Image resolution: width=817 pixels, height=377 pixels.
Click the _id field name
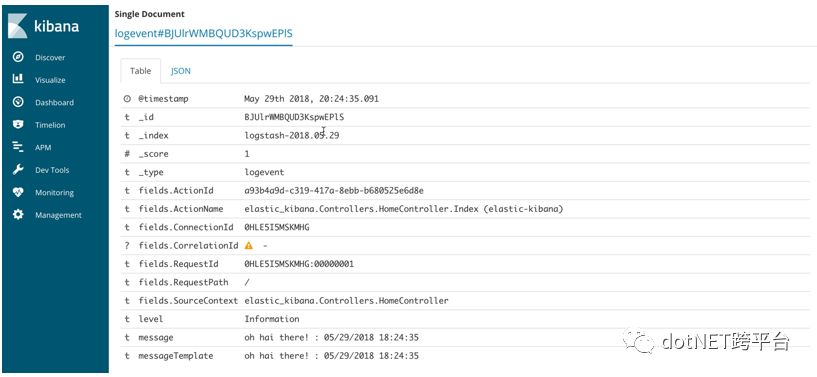click(145, 117)
